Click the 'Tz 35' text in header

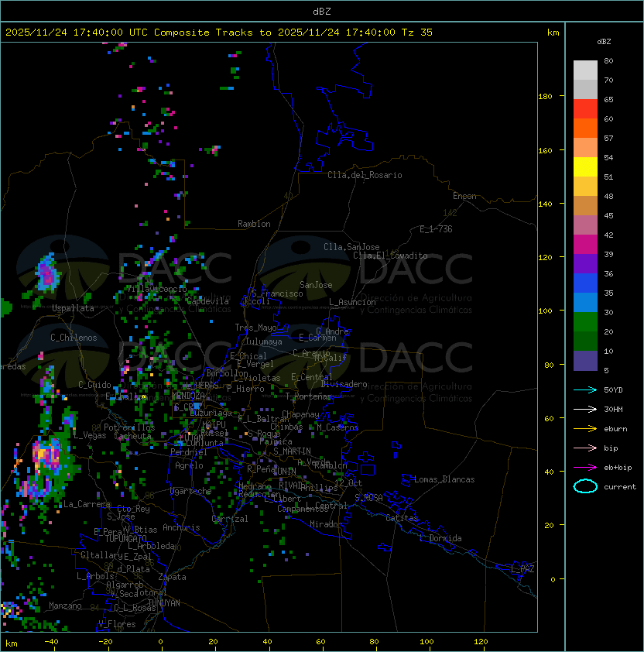coord(417,33)
